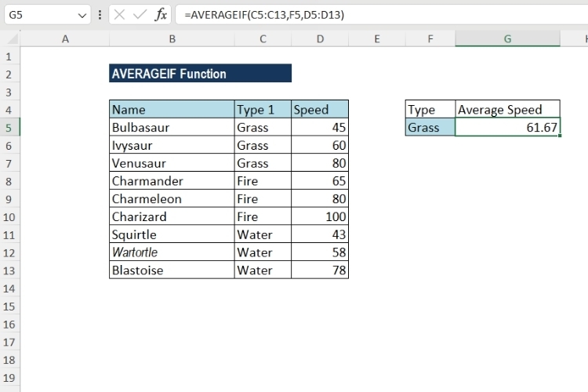
Task: Select the Squirtle cell
Action: [x=172, y=234]
